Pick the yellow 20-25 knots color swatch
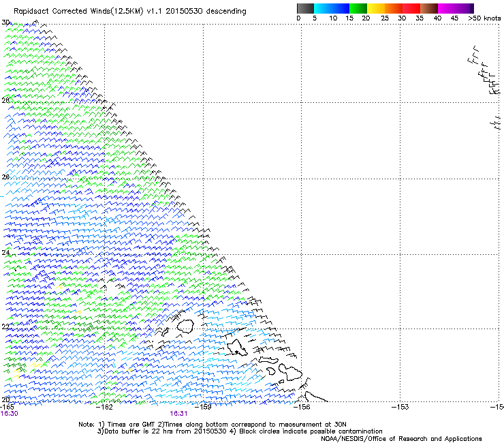Image resolution: width=504 pixels, height=443 pixels. (x=376, y=8)
